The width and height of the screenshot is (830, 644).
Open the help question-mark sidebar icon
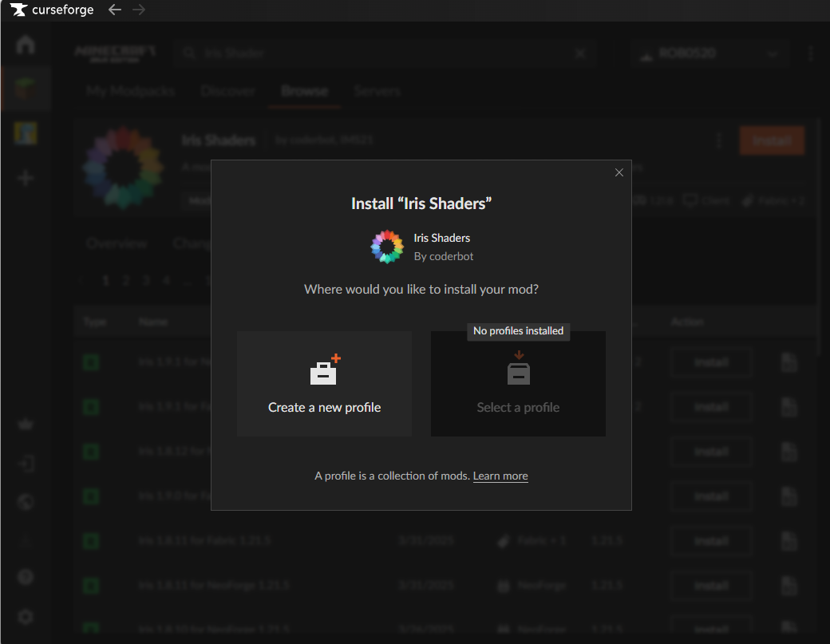point(26,576)
